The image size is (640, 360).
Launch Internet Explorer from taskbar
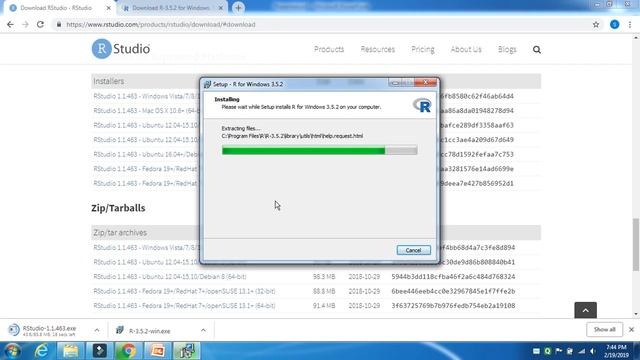coord(41,351)
